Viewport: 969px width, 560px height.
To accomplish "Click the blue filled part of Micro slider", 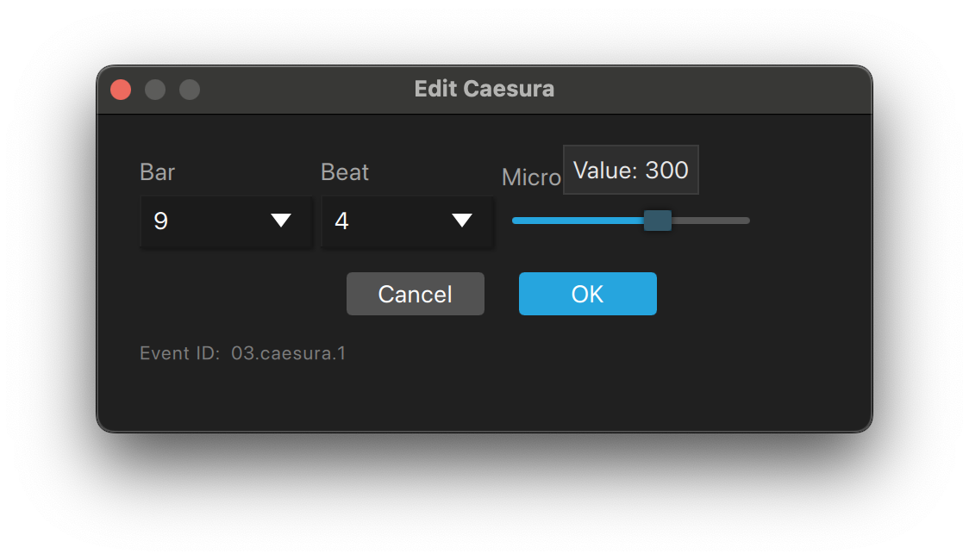I will click(578, 221).
